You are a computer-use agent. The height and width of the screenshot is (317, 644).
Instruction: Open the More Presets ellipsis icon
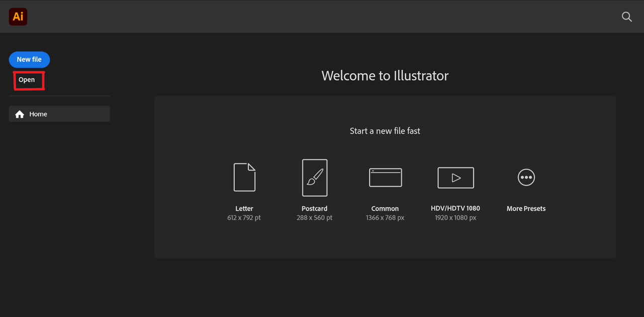[x=526, y=177]
